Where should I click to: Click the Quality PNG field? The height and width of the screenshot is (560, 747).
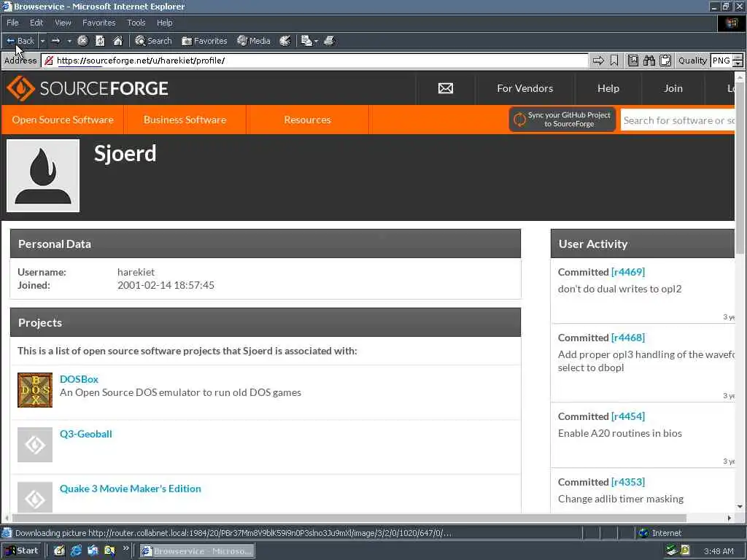[721, 61]
